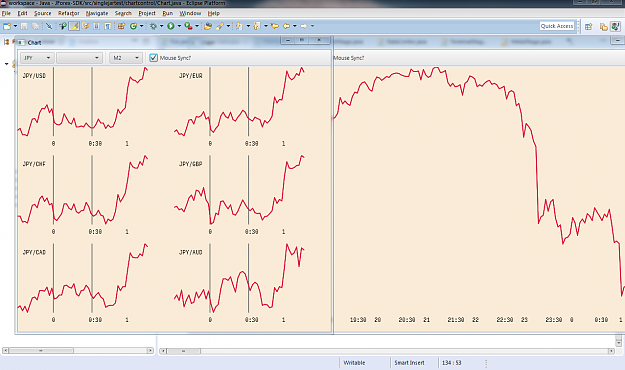The width and height of the screenshot is (625, 370).
Task: Click the Smart Insert status entry
Action: pos(409,363)
